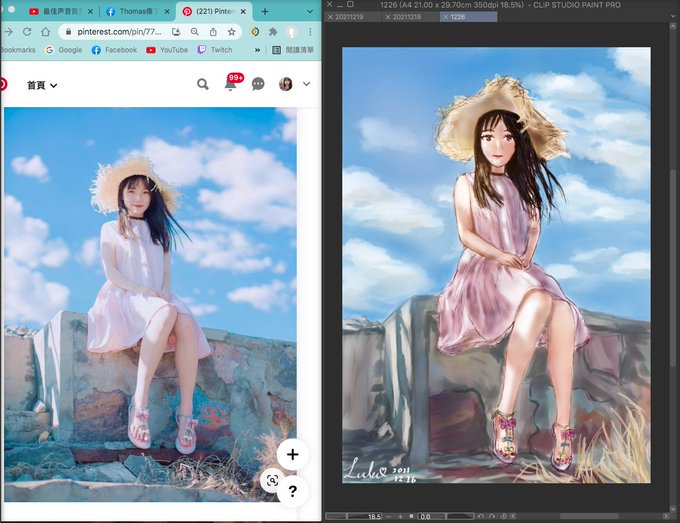Screen dimensions: 680x523
Task: Show more bookmarks via double chevron
Action: click(x=257, y=50)
